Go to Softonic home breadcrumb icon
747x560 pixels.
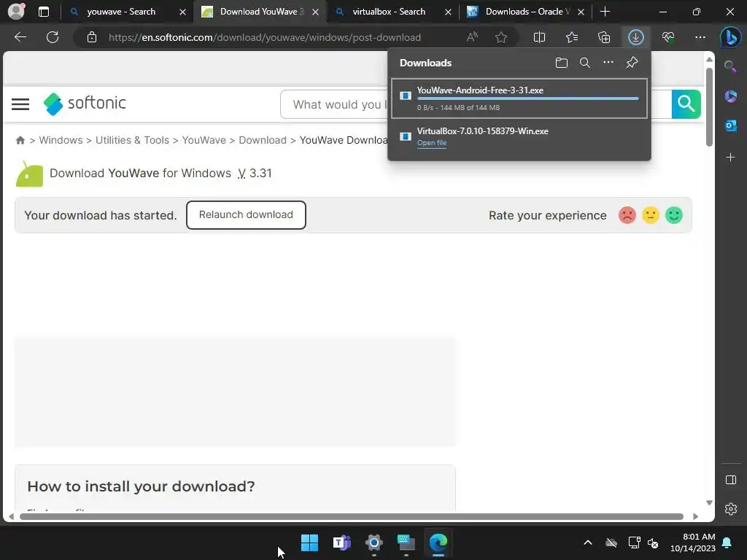(20, 140)
